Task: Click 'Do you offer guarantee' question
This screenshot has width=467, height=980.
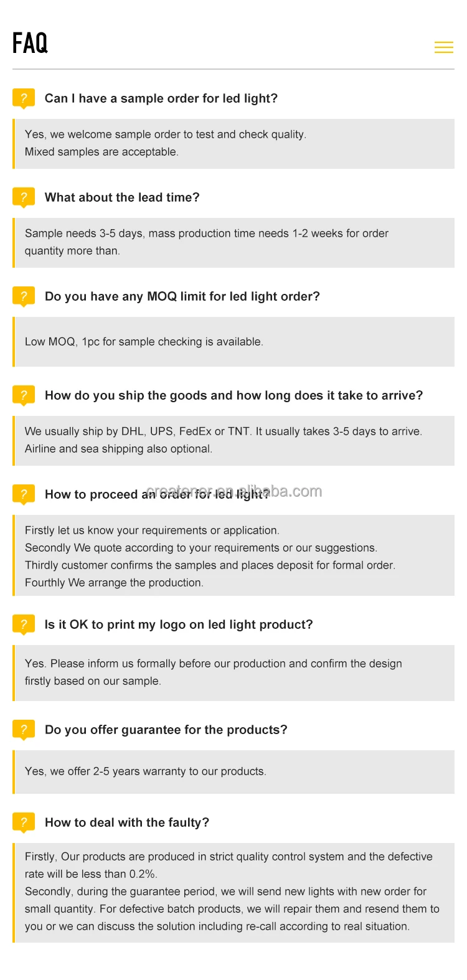Action: 166,730
